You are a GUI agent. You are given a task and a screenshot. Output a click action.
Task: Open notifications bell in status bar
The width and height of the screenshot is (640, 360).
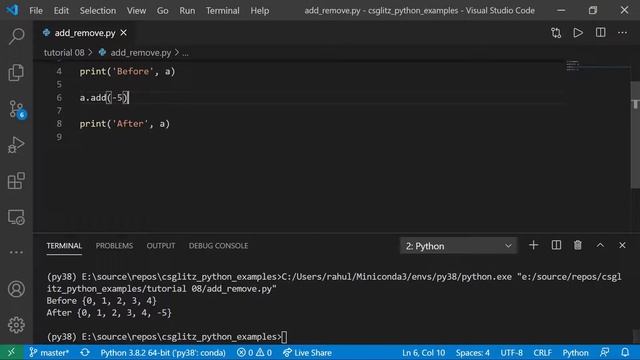coord(625,352)
